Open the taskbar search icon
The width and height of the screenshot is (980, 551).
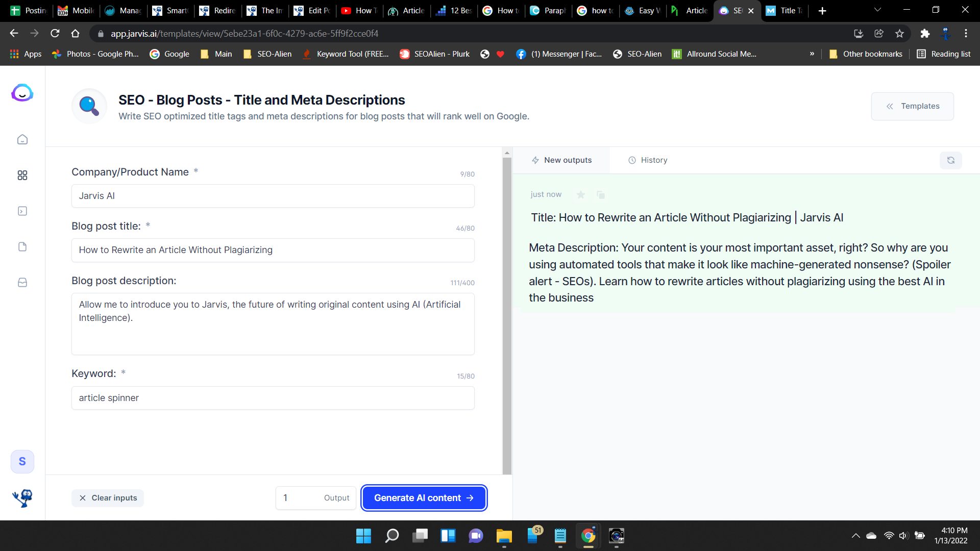tap(391, 536)
